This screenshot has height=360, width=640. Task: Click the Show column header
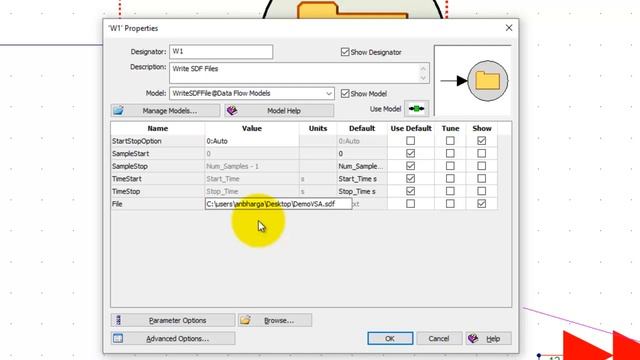tap(482, 128)
